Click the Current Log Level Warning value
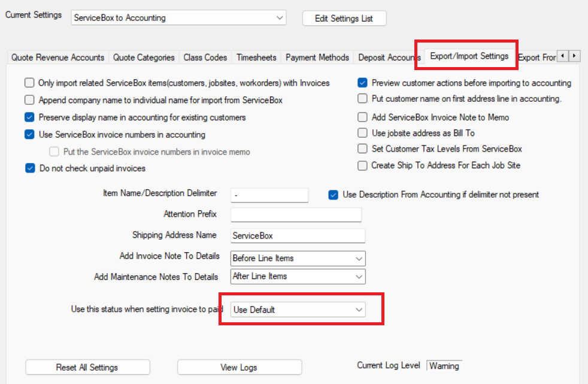 click(444, 365)
